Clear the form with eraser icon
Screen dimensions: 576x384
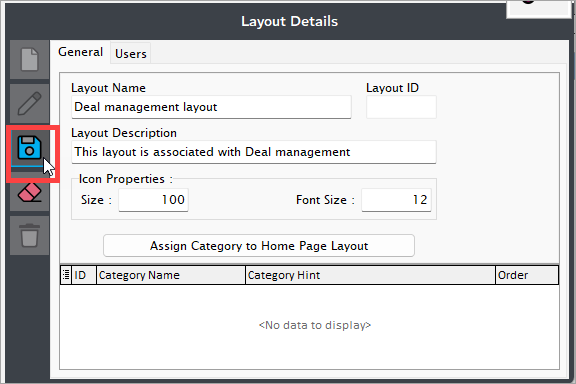point(29,192)
